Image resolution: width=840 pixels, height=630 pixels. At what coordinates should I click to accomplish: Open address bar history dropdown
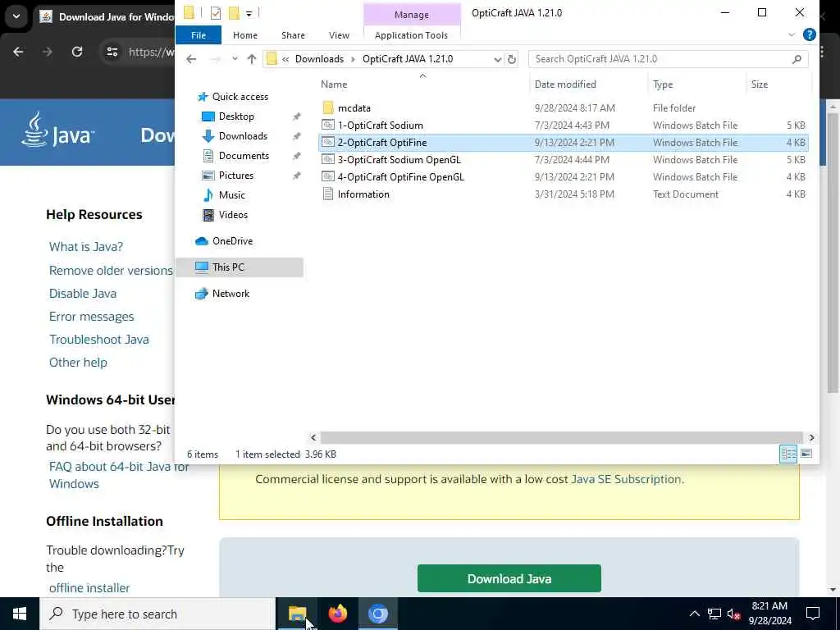[497, 59]
